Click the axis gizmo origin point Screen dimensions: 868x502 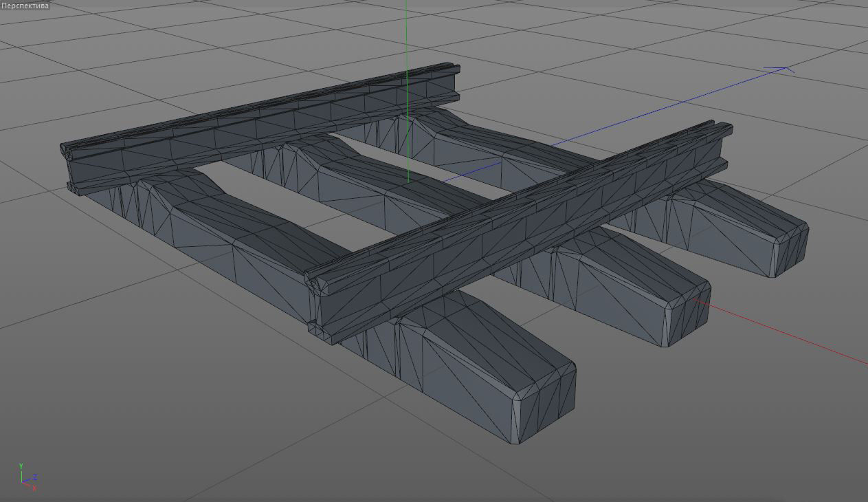(x=22, y=482)
